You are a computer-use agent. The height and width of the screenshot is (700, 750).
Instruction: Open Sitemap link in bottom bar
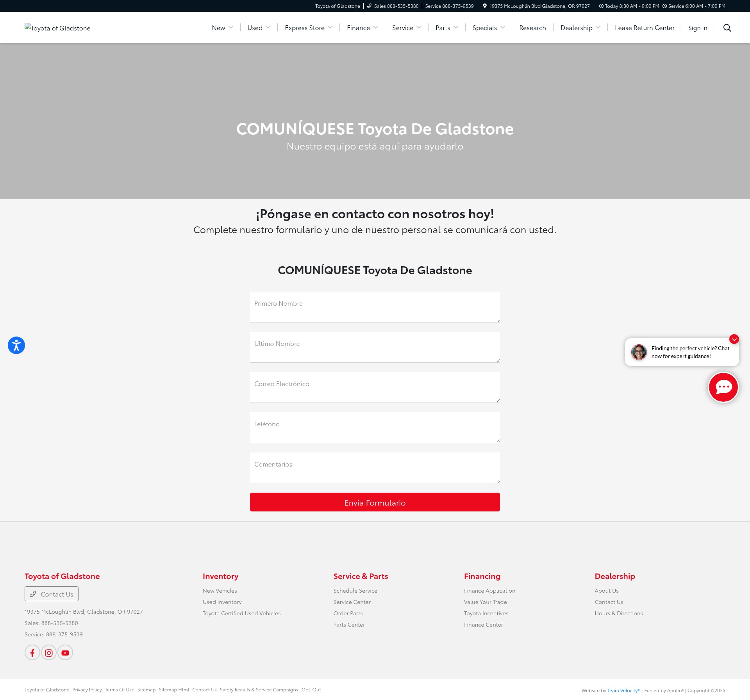pos(146,690)
